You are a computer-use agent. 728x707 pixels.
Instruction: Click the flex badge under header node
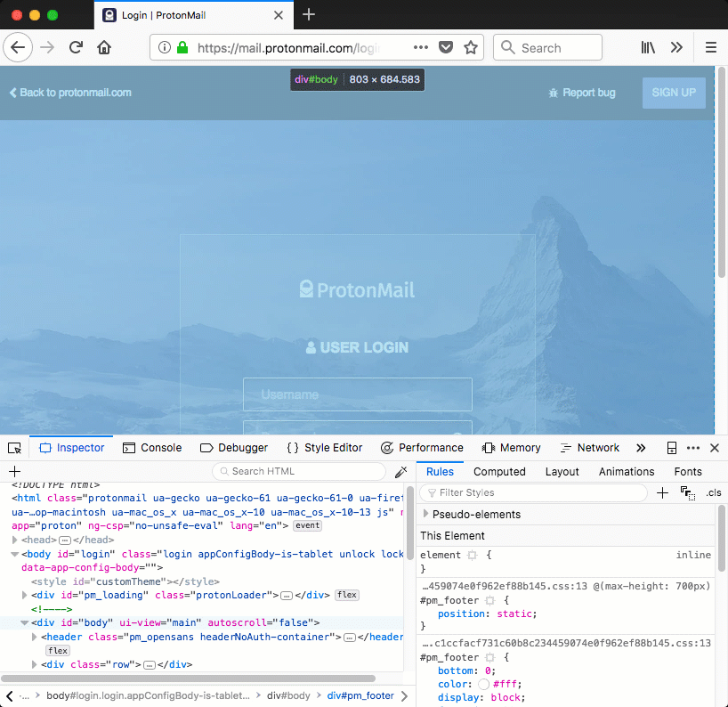58,650
